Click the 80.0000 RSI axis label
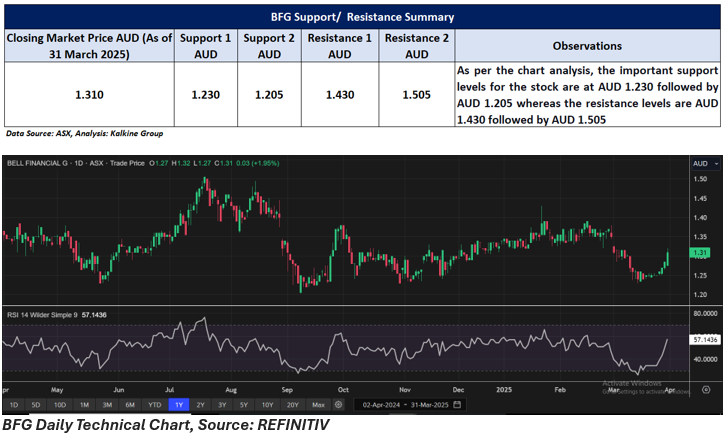Image resolution: width=723 pixels, height=438 pixels. [x=705, y=314]
